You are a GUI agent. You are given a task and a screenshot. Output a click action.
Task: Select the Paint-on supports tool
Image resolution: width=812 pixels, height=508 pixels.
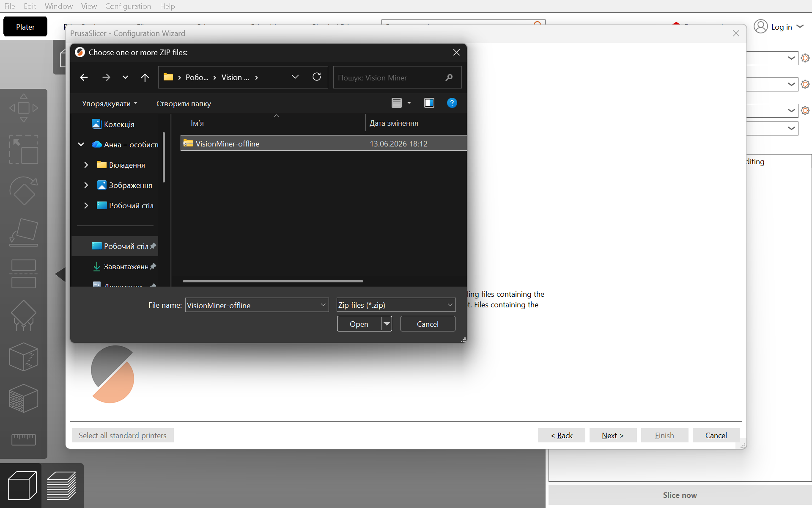point(24,315)
